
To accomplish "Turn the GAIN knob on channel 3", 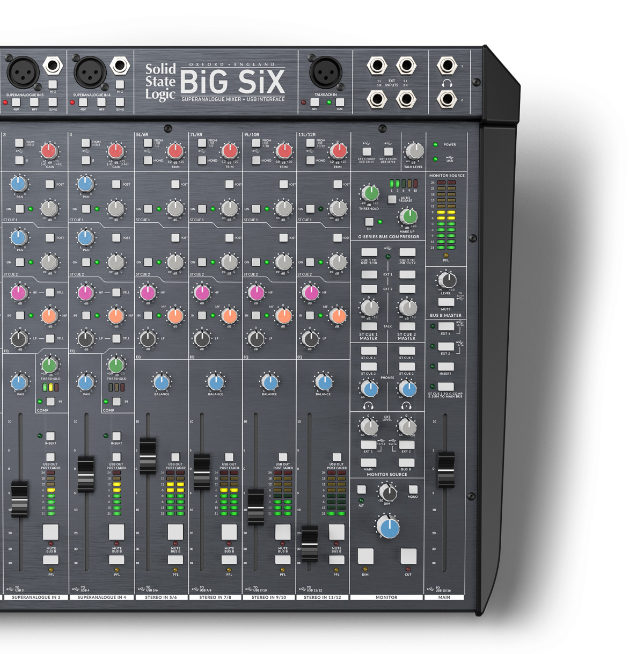I will click(x=48, y=151).
